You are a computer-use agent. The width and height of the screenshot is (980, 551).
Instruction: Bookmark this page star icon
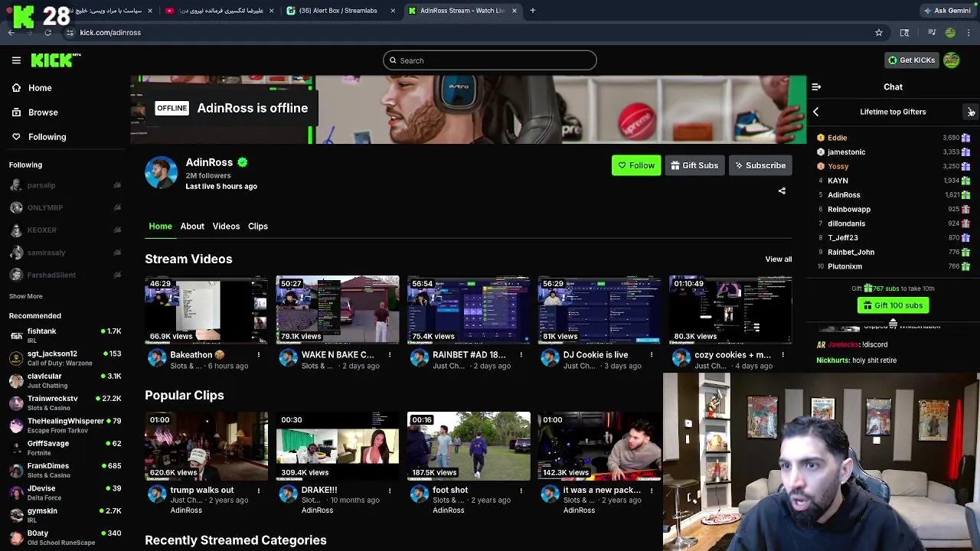pos(879,33)
